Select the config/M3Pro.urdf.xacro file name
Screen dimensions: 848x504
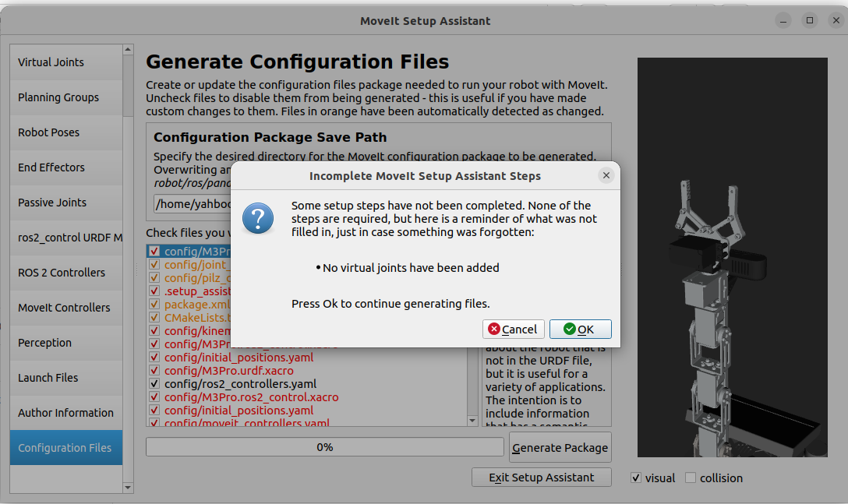pos(229,371)
